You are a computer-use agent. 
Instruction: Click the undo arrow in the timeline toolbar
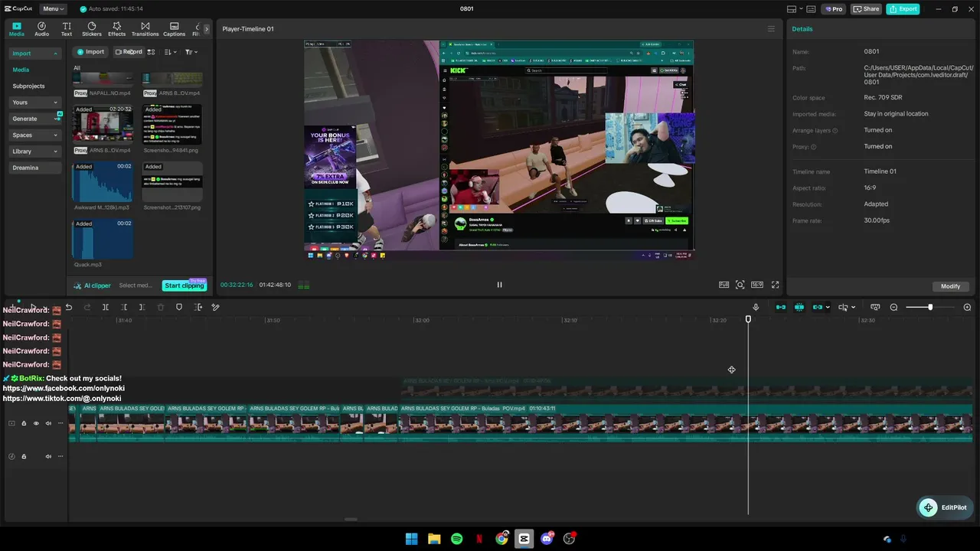[69, 308]
